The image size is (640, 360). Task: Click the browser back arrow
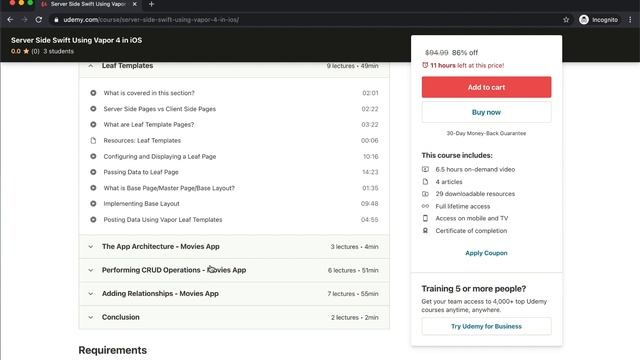(x=10, y=20)
